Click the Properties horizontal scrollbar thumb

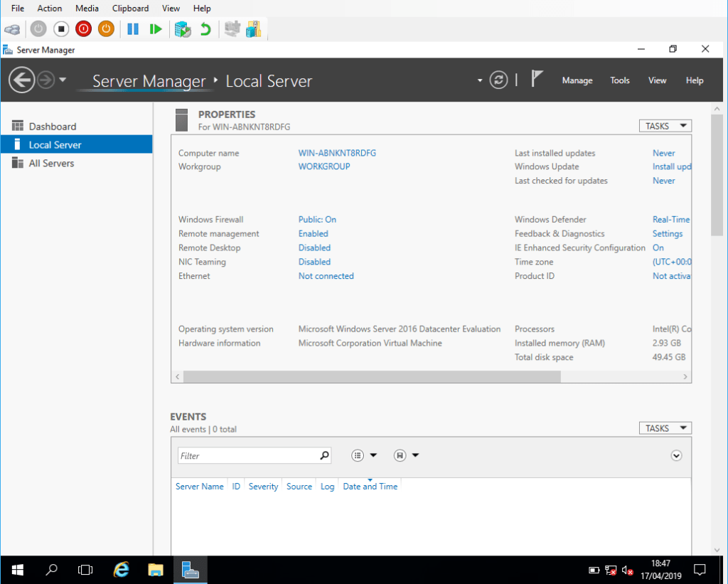click(372, 376)
